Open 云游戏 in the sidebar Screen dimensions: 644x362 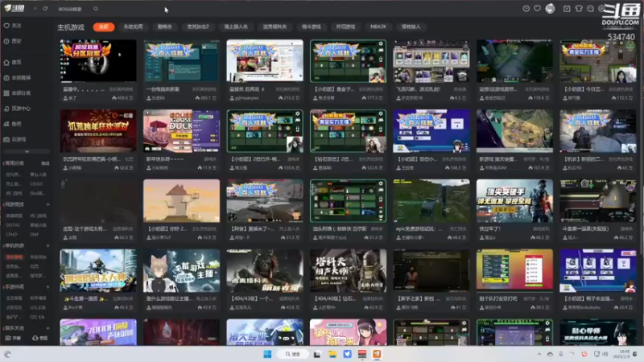[x=15, y=139]
